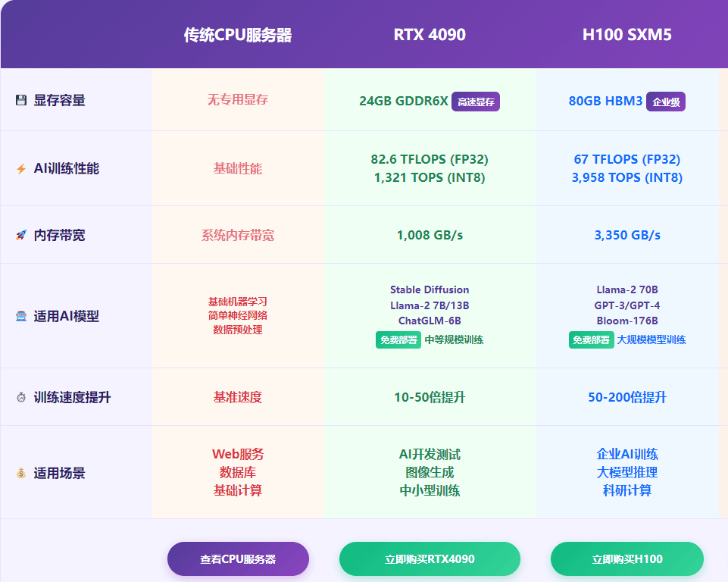Click the 数据预处理 text
728x582 pixels.
[238, 330]
